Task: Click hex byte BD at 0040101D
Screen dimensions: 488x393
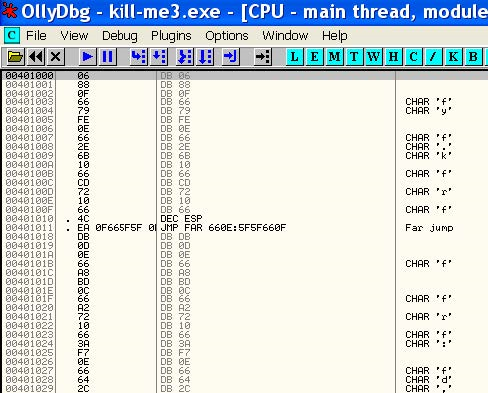Action: coord(83,282)
